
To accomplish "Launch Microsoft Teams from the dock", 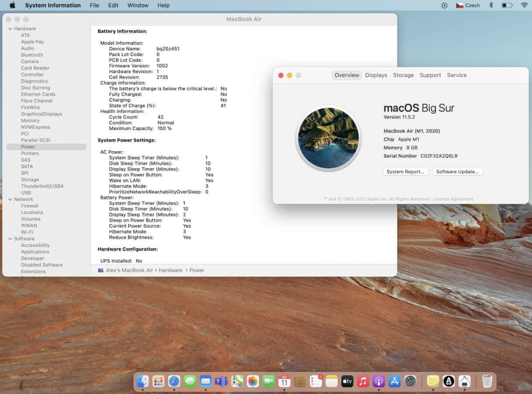I will tap(221, 381).
